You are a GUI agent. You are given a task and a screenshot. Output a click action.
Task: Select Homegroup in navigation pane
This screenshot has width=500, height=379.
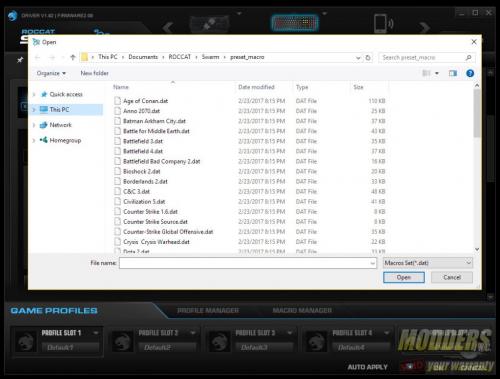65,140
